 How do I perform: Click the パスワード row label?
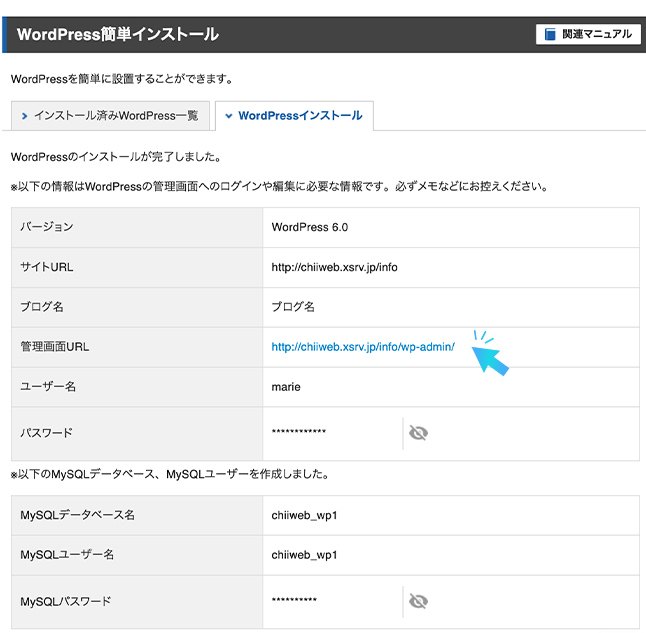point(47,433)
